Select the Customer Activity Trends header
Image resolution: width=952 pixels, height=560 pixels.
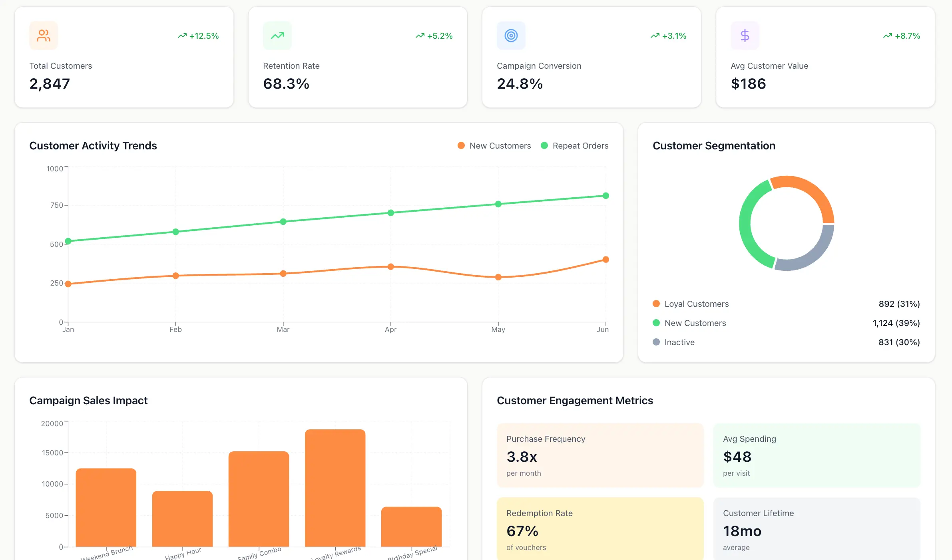[93, 145]
